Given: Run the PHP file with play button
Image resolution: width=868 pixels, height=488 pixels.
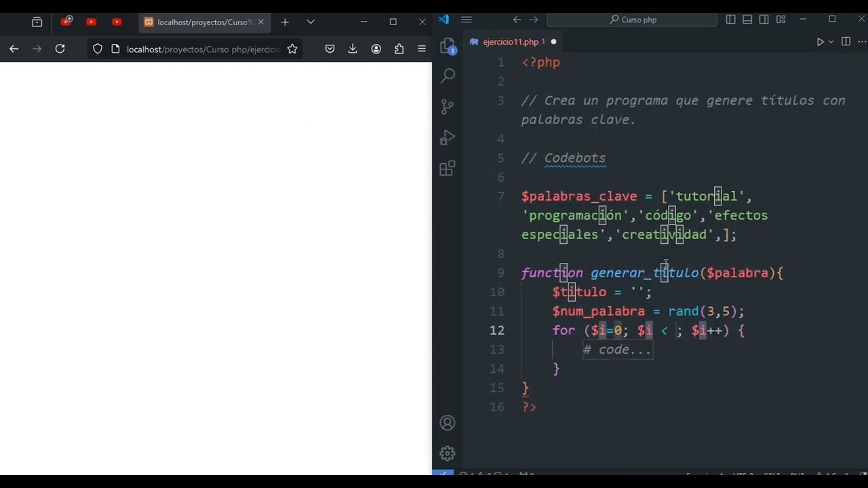Looking at the screenshot, I should point(820,42).
